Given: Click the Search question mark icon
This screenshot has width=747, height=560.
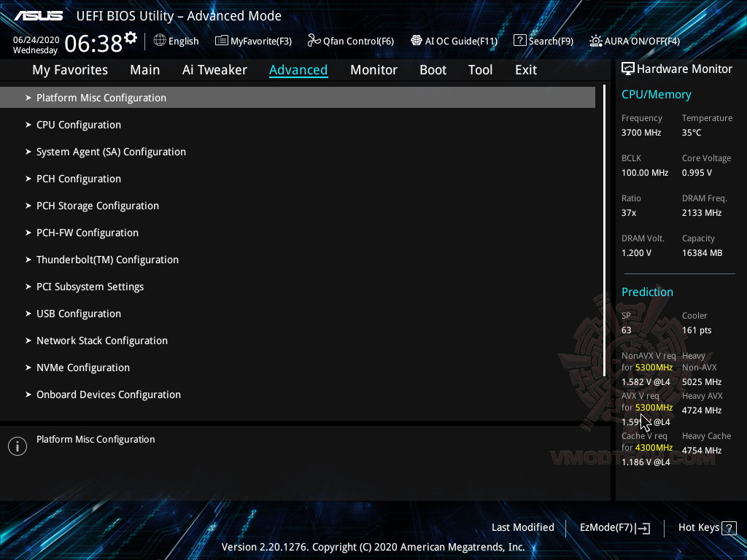Looking at the screenshot, I should (x=519, y=41).
